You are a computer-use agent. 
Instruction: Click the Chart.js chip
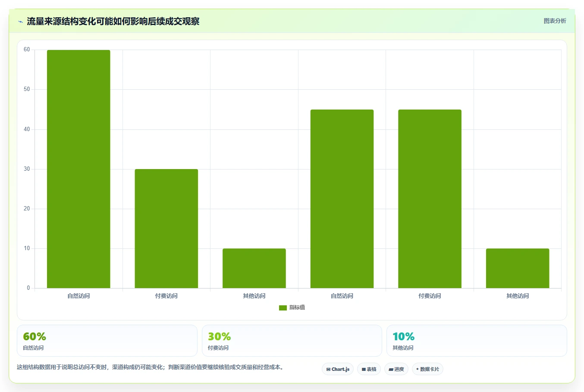click(338, 369)
